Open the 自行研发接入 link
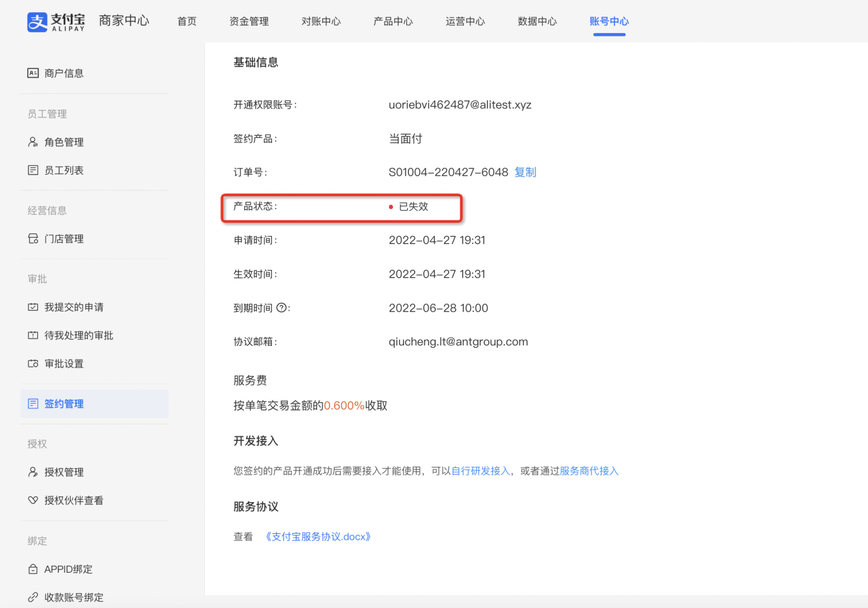This screenshot has width=868, height=608. (481, 471)
